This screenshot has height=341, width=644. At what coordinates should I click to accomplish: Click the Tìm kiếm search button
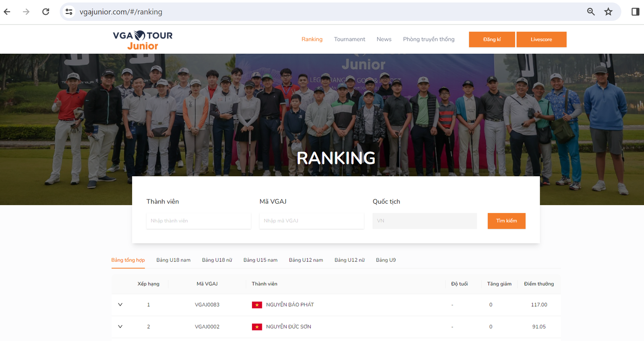pos(506,221)
